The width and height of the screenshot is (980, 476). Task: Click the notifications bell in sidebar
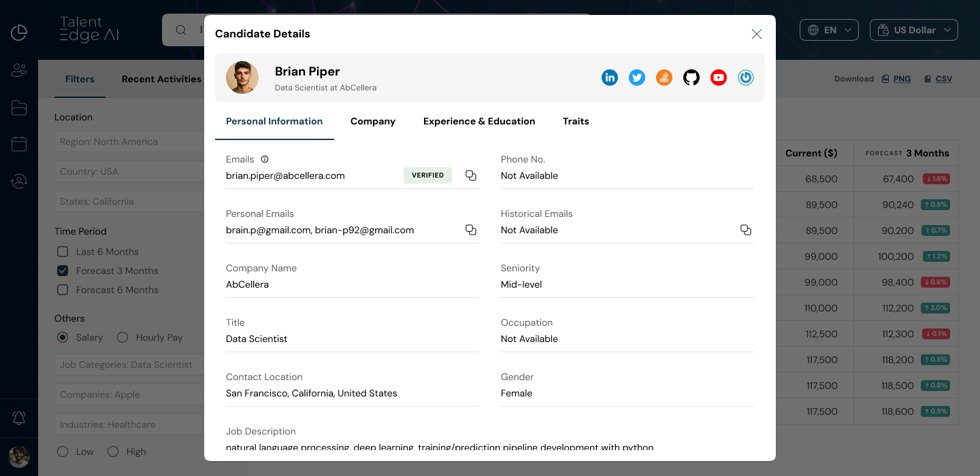(19, 418)
